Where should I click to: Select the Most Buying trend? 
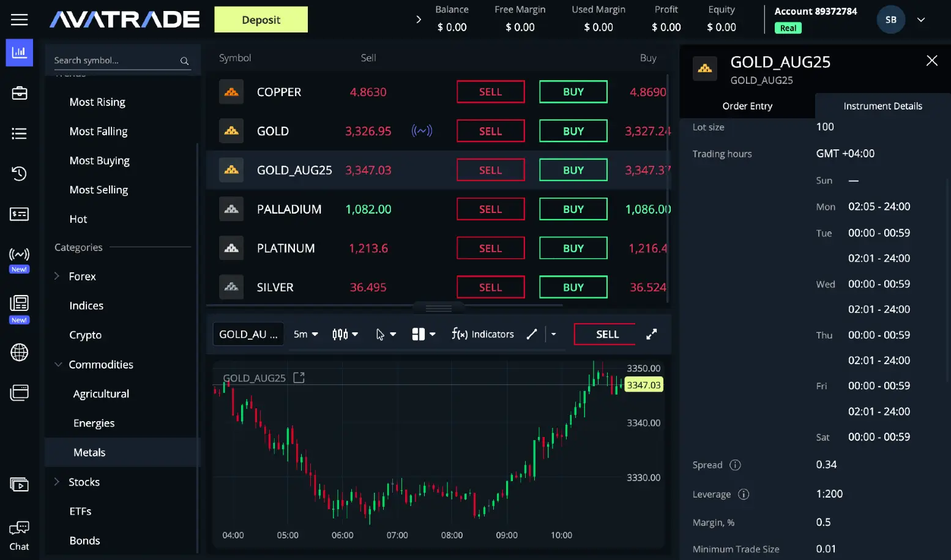click(x=100, y=161)
